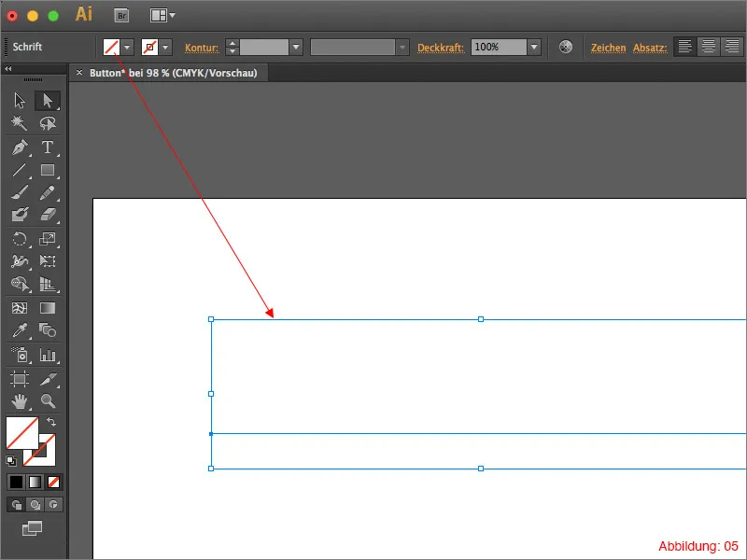747x560 pixels.
Task: Open the Kontur weight dropdown
Action: click(296, 48)
